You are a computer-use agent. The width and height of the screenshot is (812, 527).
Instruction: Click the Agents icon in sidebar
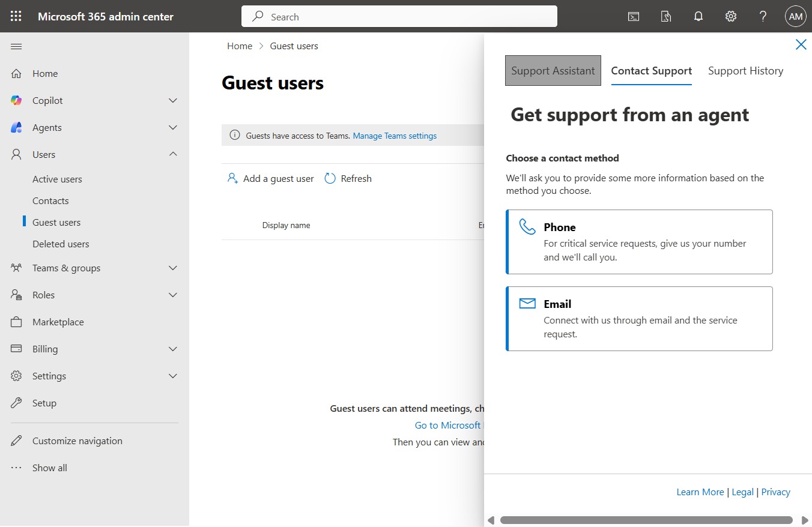[16, 127]
